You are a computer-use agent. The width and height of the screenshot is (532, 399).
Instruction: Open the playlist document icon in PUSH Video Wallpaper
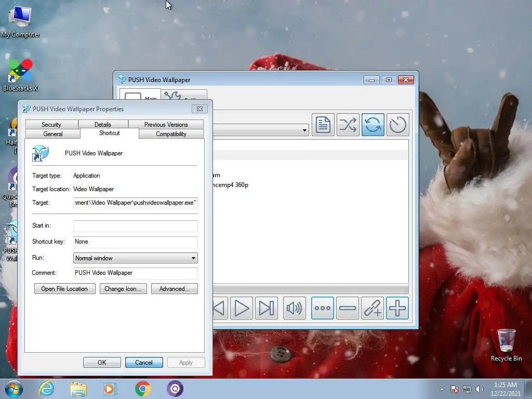(x=323, y=125)
